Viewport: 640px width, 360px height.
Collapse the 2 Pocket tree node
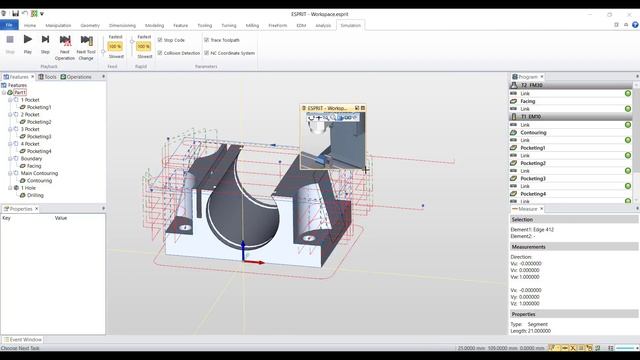(10, 114)
